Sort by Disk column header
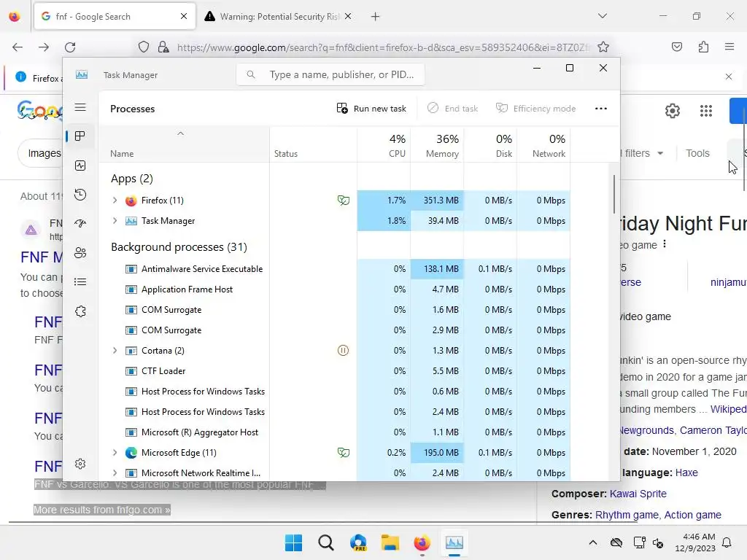747x560 pixels. click(x=491, y=145)
